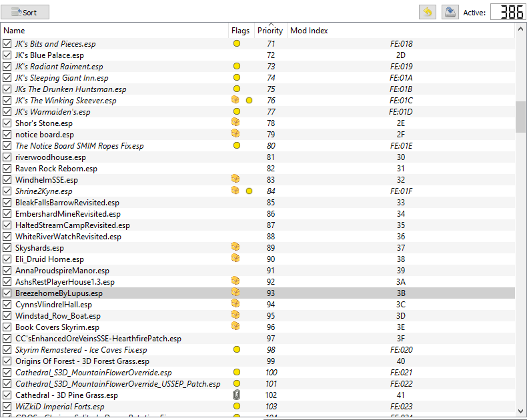Select CC'sEnhancedOreVeinsSSE-HearthfirePatch.esp row name

coord(98,339)
